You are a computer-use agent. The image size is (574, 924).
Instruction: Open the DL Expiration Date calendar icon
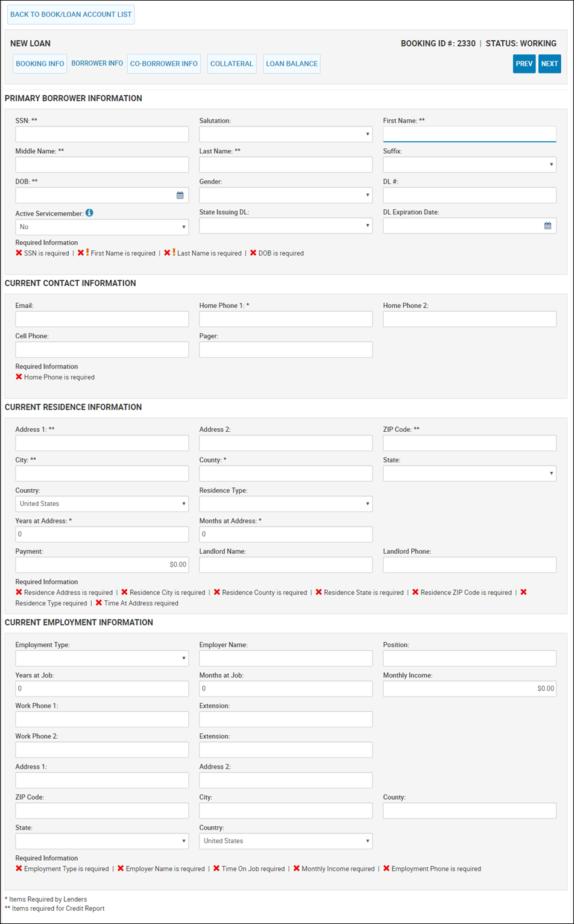[x=547, y=226]
